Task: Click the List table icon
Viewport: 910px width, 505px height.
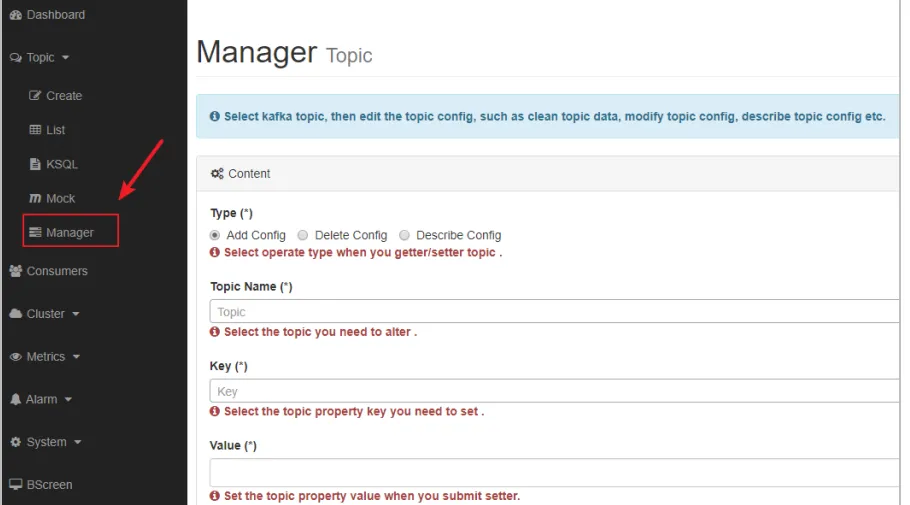Action: (x=36, y=130)
